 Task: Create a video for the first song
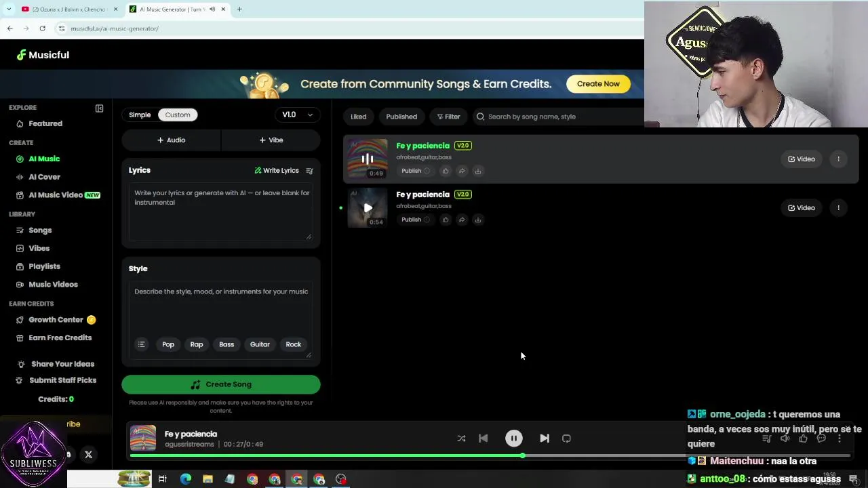(802, 159)
